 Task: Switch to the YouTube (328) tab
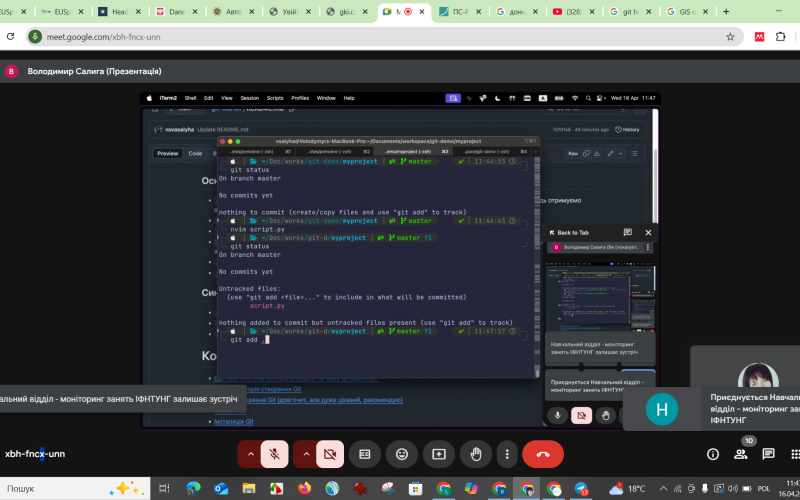pyautogui.click(x=572, y=12)
